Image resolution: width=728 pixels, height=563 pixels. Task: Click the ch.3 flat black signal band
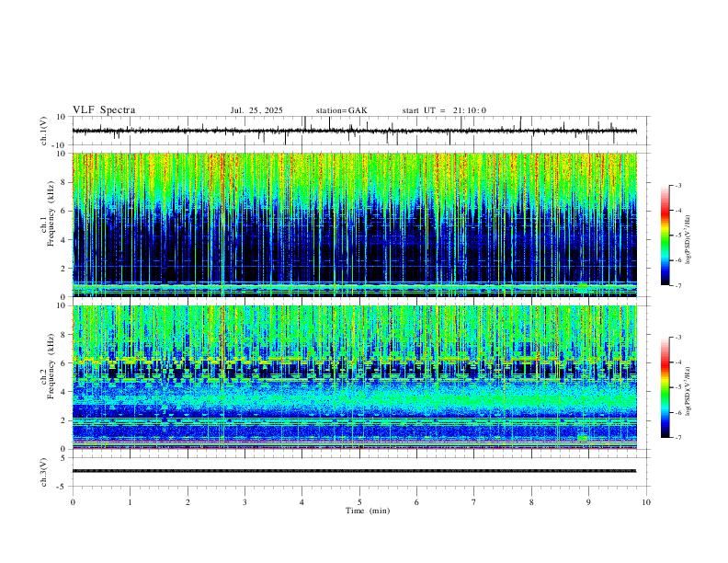354,471
